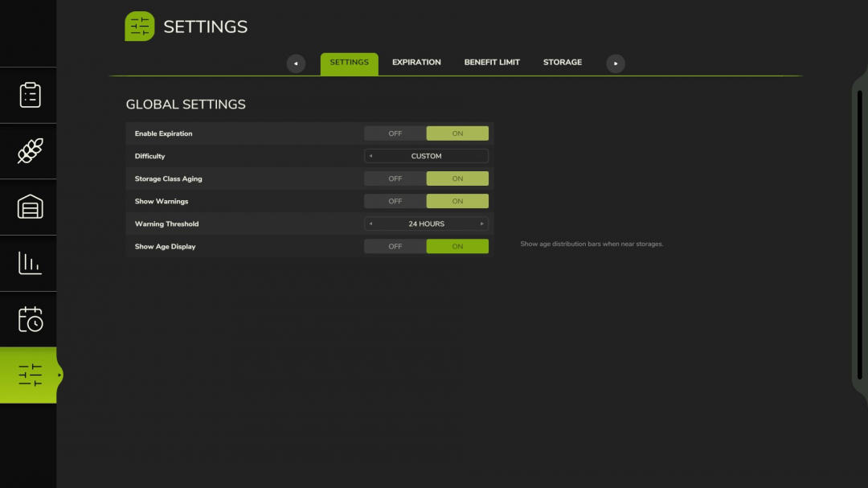Open the BENEFIT LIMIT tab

(492, 62)
